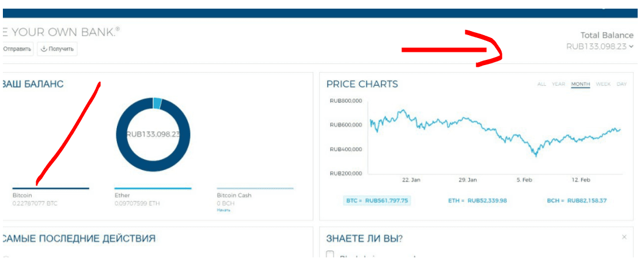This screenshot has height=262, width=644.
Task: Expand the Total Balance dropdown chevron
Action: click(x=631, y=47)
